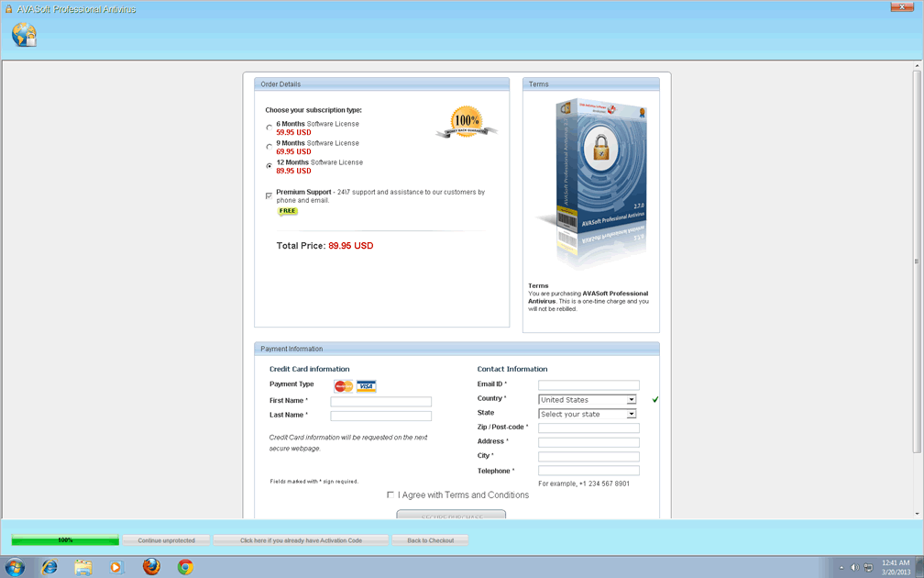Toggle the Premium Support checkbox
This screenshot has height=578, width=924.
tap(269, 195)
